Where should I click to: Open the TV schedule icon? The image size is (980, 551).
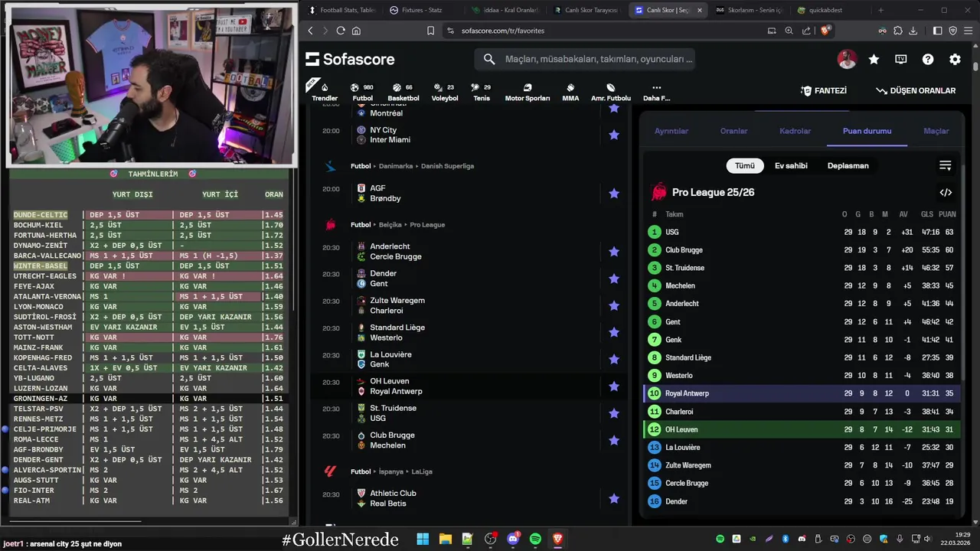(x=901, y=59)
